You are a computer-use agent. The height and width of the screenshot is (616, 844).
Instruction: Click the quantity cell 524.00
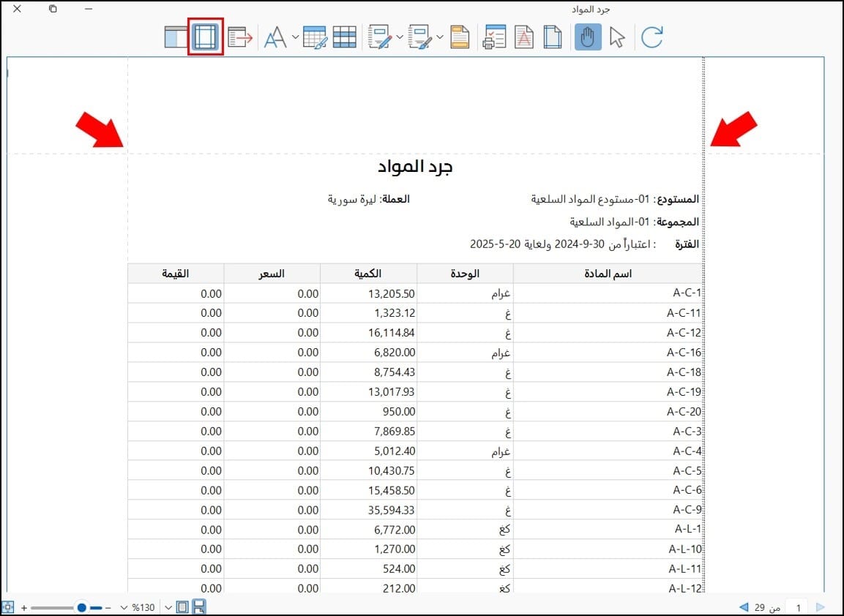[368, 569]
